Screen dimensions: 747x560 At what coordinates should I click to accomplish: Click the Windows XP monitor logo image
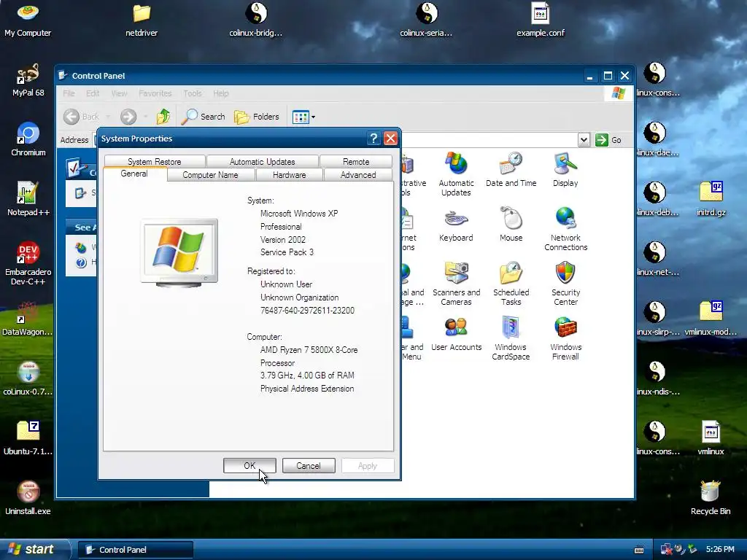pyautogui.click(x=179, y=252)
